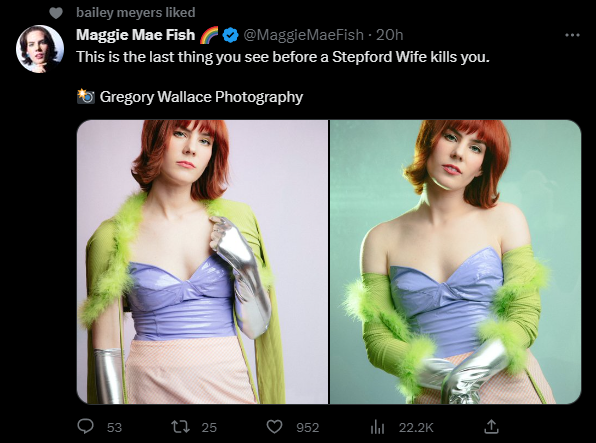Like the tweet with the heart icon
Image resolution: width=596 pixels, height=443 pixels.
coord(274,427)
